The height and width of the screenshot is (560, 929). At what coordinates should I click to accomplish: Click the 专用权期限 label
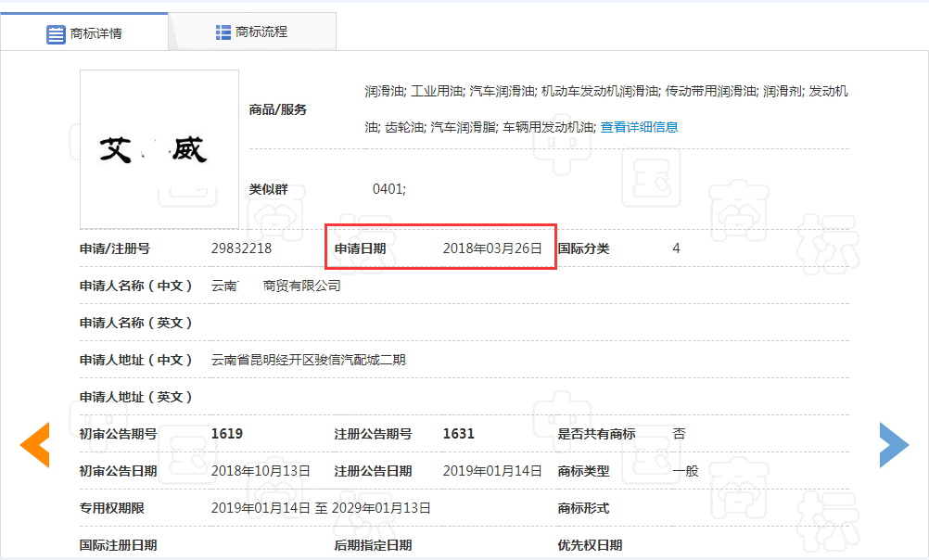tap(112, 508)
